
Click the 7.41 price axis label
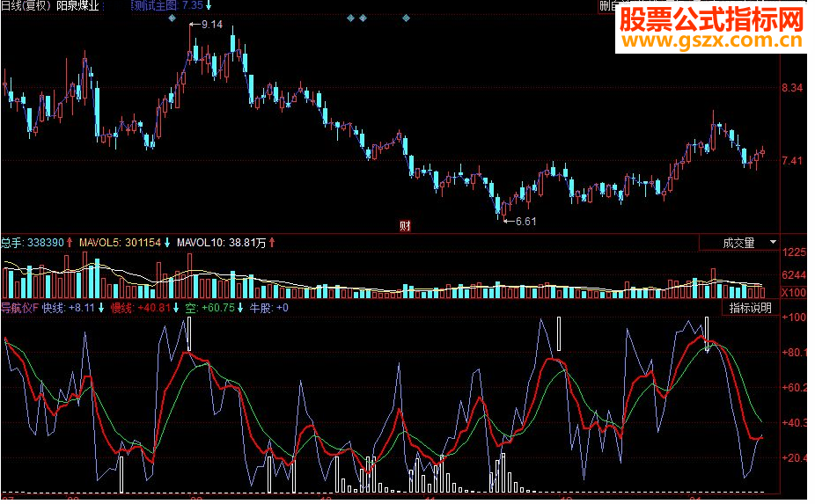[793, 161]
